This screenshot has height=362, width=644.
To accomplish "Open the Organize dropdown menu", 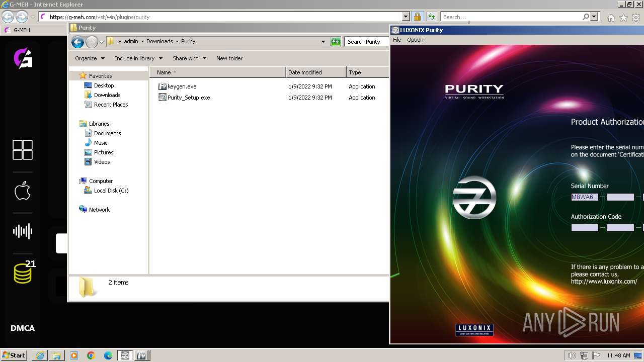I will point(90,58).
